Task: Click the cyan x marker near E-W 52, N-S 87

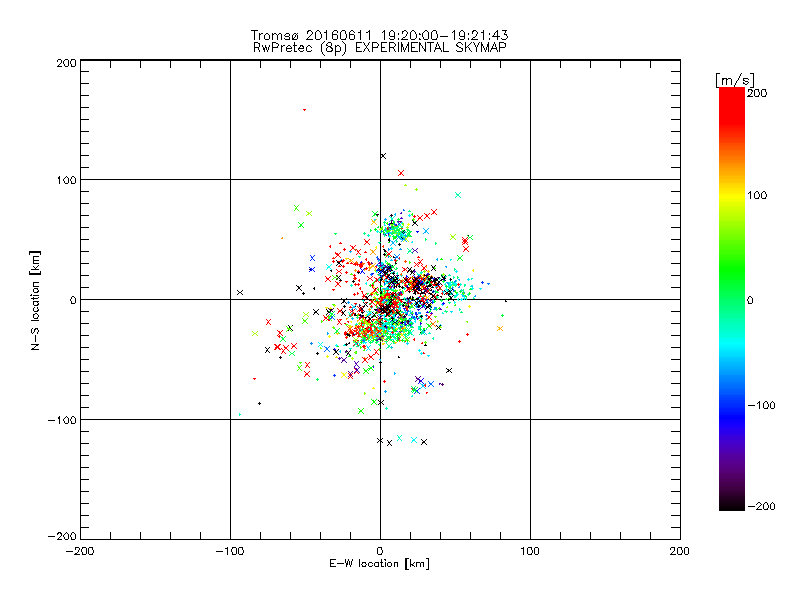Action: 458,195
